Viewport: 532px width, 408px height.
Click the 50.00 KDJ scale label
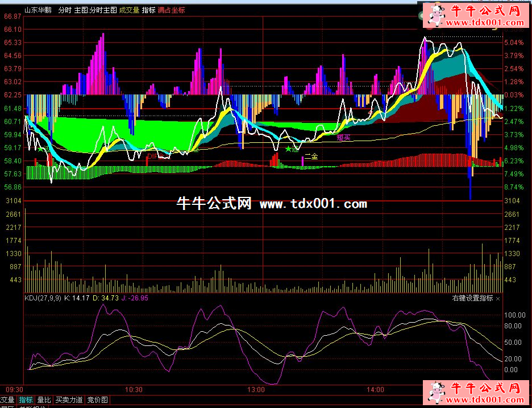[513, 343]
